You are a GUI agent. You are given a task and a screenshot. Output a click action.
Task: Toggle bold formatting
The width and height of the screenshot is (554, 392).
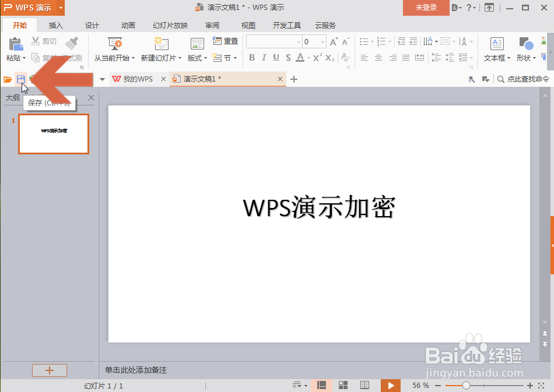(252, 58)
